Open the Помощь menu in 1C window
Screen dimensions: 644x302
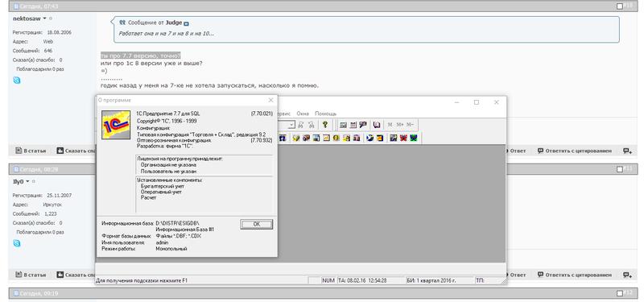point(326,114)
